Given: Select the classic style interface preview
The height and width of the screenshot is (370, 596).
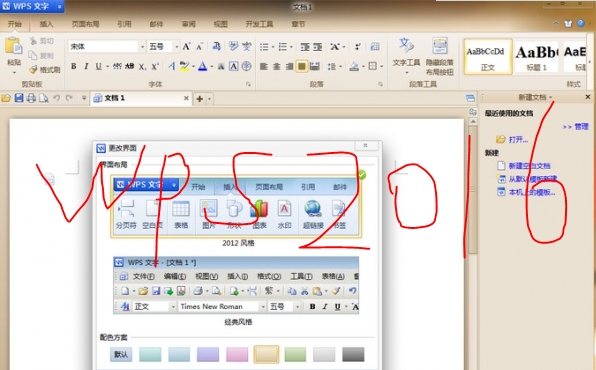Looking at the screenshot, I should pos(236,285).
